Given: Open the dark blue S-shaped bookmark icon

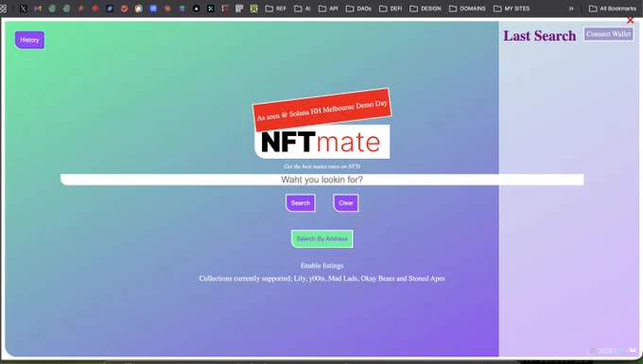Looking at the screenshot, I should point(110,9).
